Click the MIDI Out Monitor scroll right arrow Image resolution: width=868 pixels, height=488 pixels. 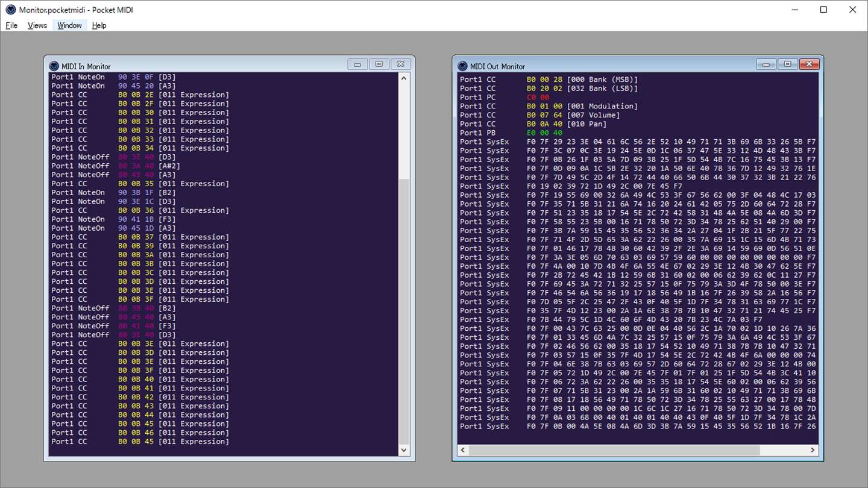click(x=813, y=450)
